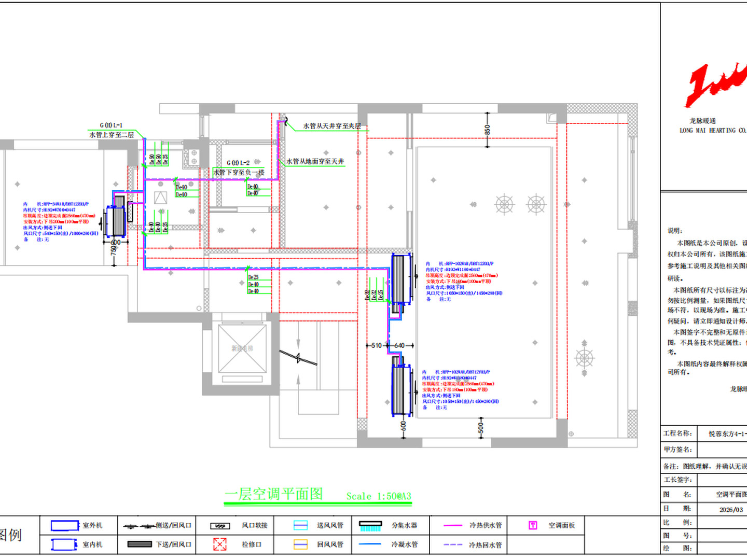The width and height of the screenshot is (747, 560).
Task: Click the dashed purple 冷热回水管 line sample
Action: (x=453, y=544)
